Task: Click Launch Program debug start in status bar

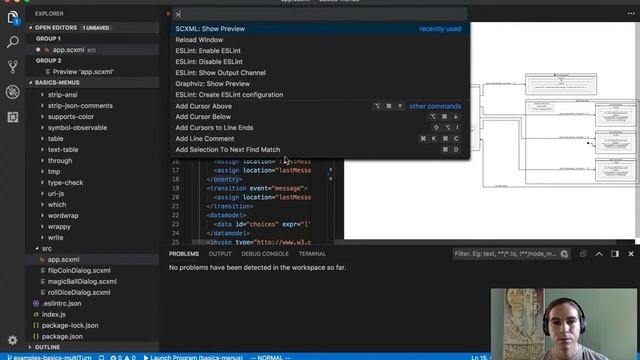Action: point(193,357)
